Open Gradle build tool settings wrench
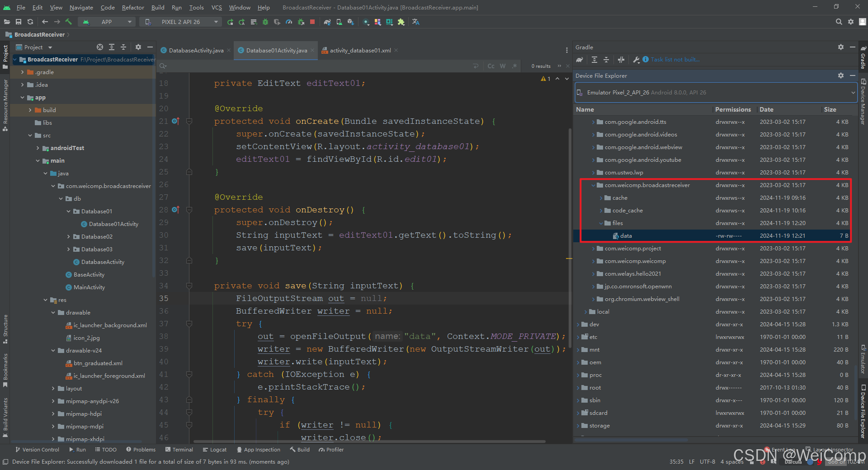 click(636, 60)
